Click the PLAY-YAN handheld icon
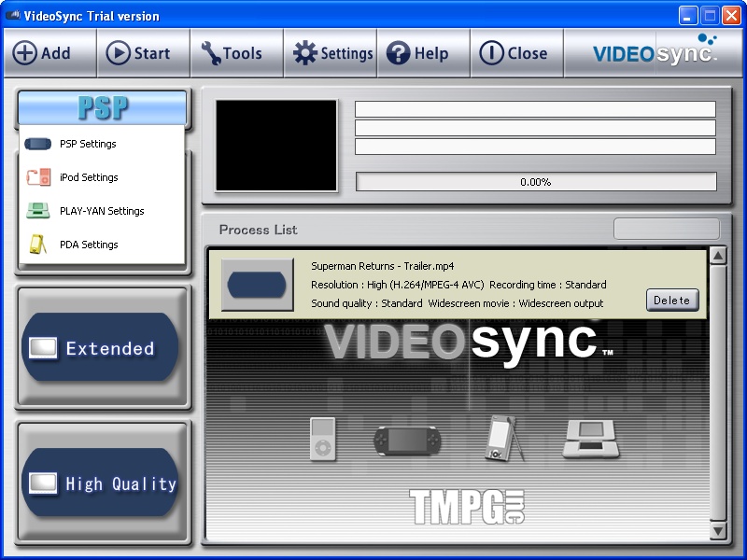Screen dimensions: 747x560 (38, 211)
